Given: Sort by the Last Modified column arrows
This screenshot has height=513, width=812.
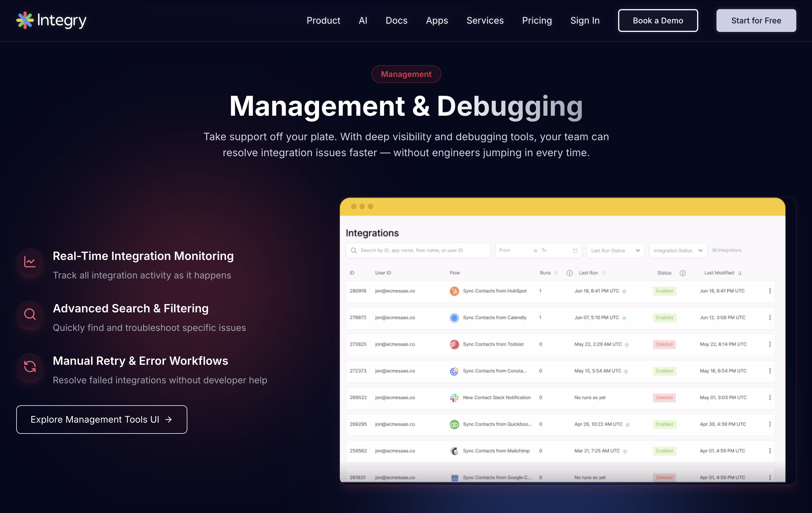Looking at the screenshot, I should click(740, 273).
